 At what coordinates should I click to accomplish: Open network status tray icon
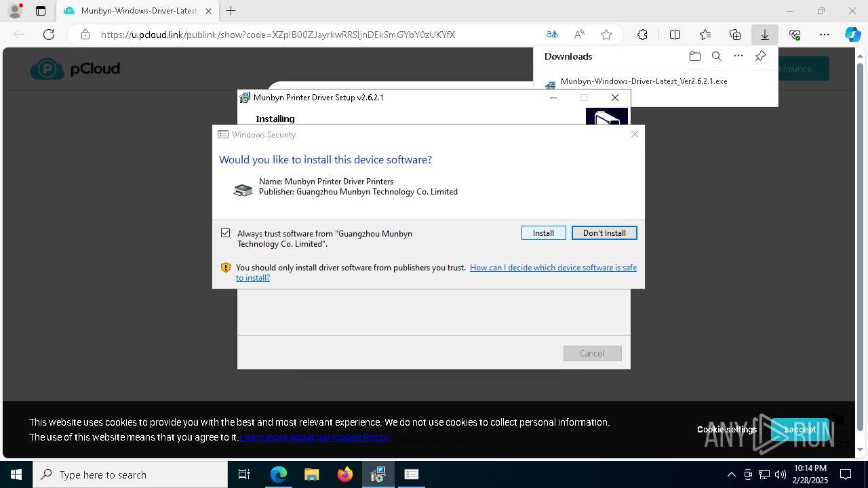[764, 474]
